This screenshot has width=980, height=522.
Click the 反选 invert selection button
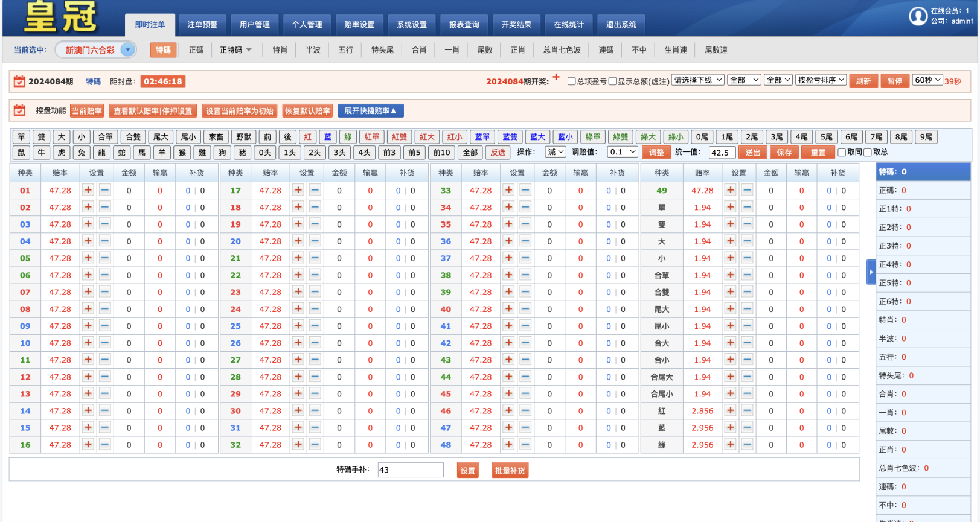(x=498, y=153)
